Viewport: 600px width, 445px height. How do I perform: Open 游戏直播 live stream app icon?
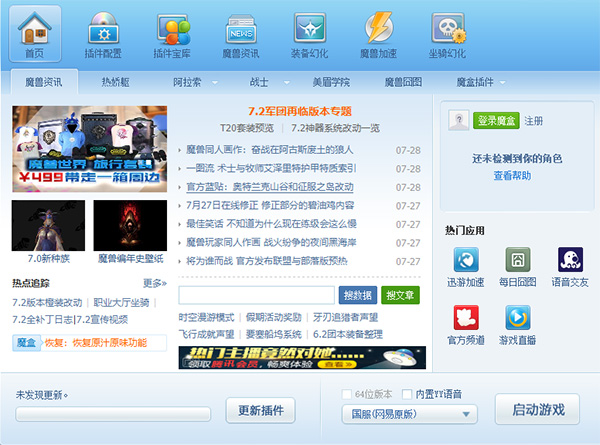tap(518, 318)
